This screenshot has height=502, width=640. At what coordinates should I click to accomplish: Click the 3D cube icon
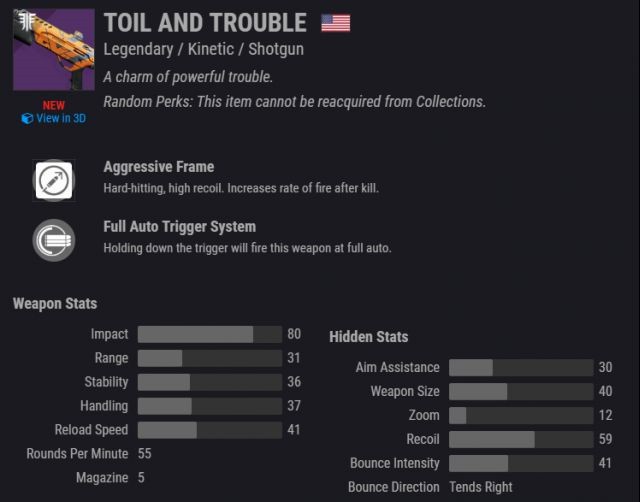[x=27, y=119]
